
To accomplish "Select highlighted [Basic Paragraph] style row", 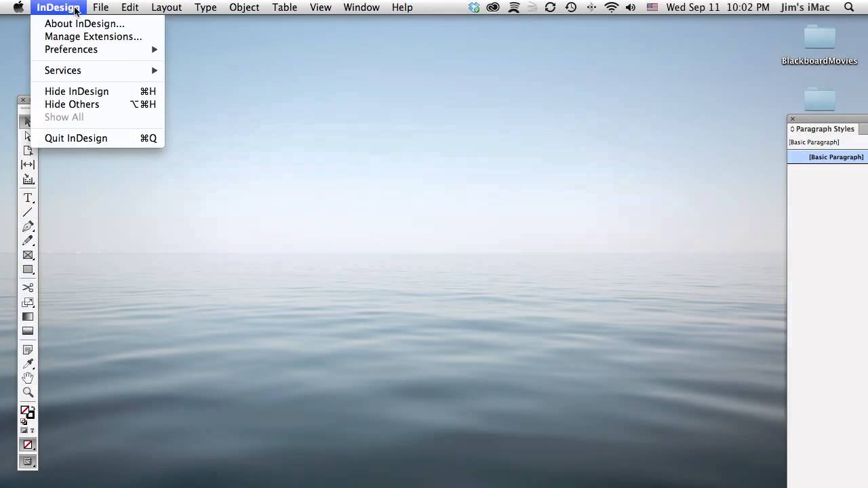I will pos(827,157).
